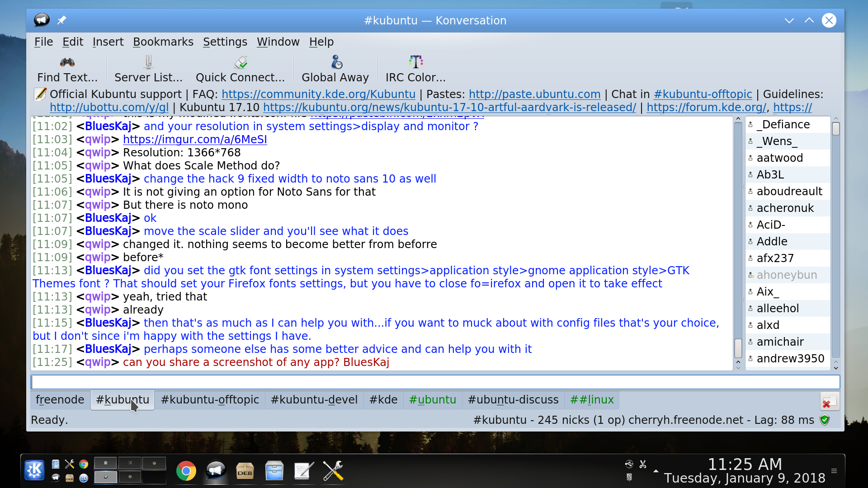Click the Konversation app icon in title bar

click(42, 20)
